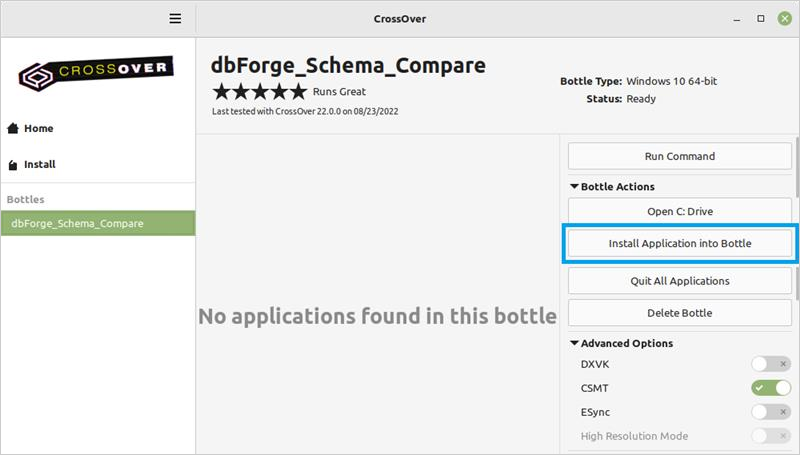
Task: Click the 'Windows 10 64-bit' bottle type value
Action: [671, 81]
